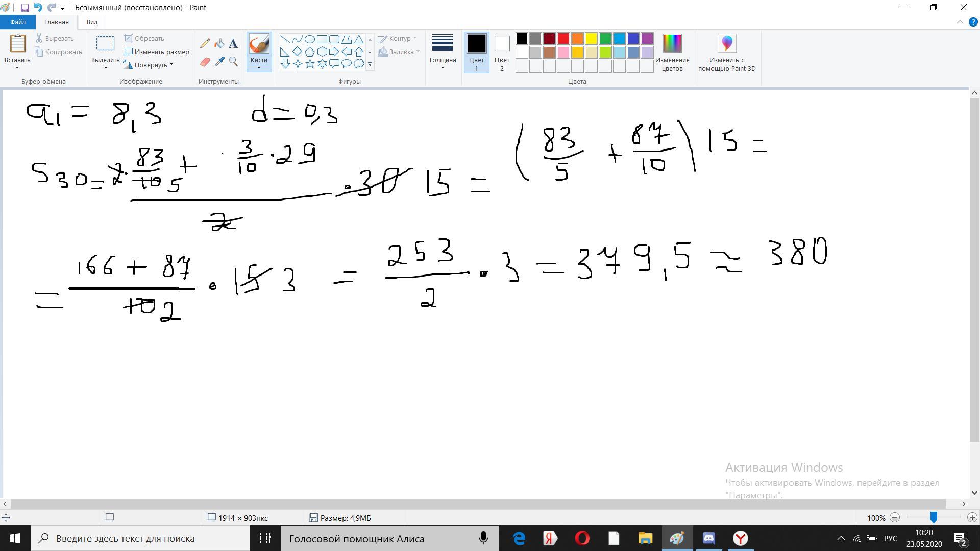Choose the Right arrow shape
Screen dimensions: 980x551
[334, 52]
